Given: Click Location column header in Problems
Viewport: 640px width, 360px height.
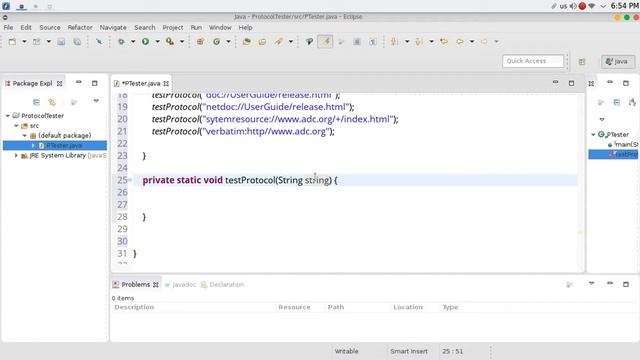Looking at the screenshot, I should (408, 307).
